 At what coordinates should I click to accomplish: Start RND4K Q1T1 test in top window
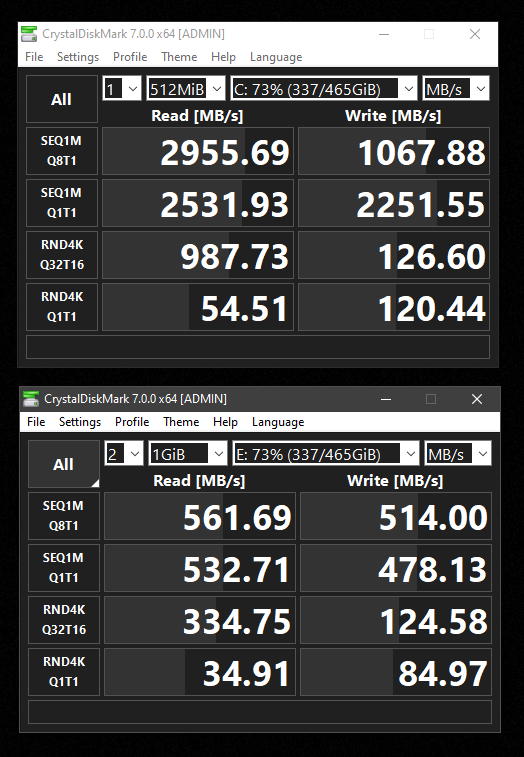point(62,307)
